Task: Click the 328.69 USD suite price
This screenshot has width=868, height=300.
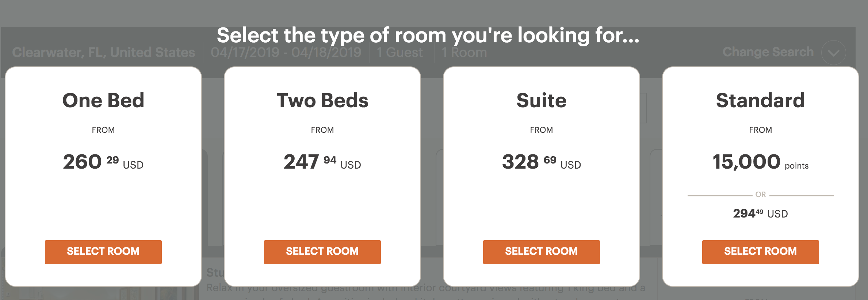Action: (x=541, y=162)
